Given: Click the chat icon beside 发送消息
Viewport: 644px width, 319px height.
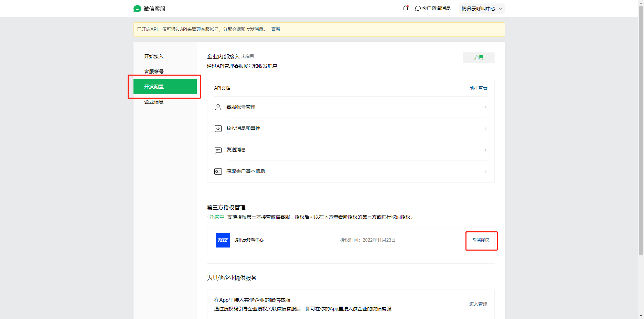Looking at the screenshot, I should coord(218,150).
